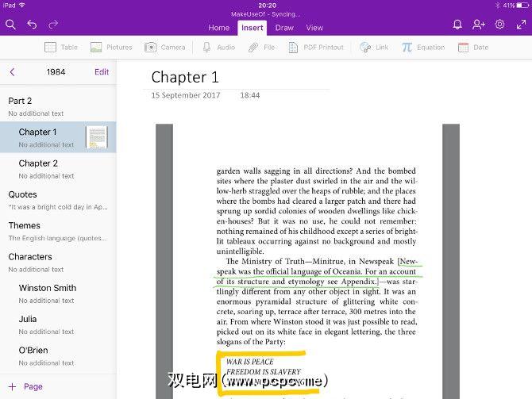Share notebook with the add person icon
The height and width of the screenshot is (399, 532).
coord(478,25)
